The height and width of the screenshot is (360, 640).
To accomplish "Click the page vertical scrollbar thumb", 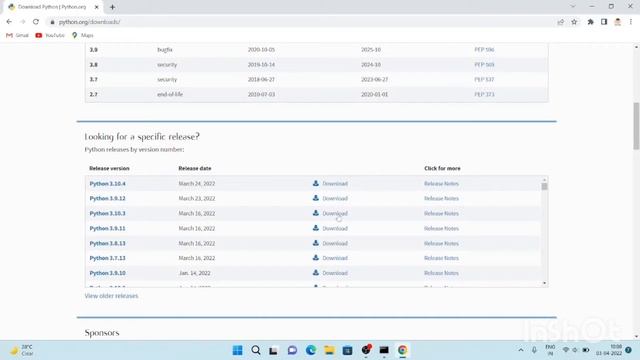I will (636, 126).
